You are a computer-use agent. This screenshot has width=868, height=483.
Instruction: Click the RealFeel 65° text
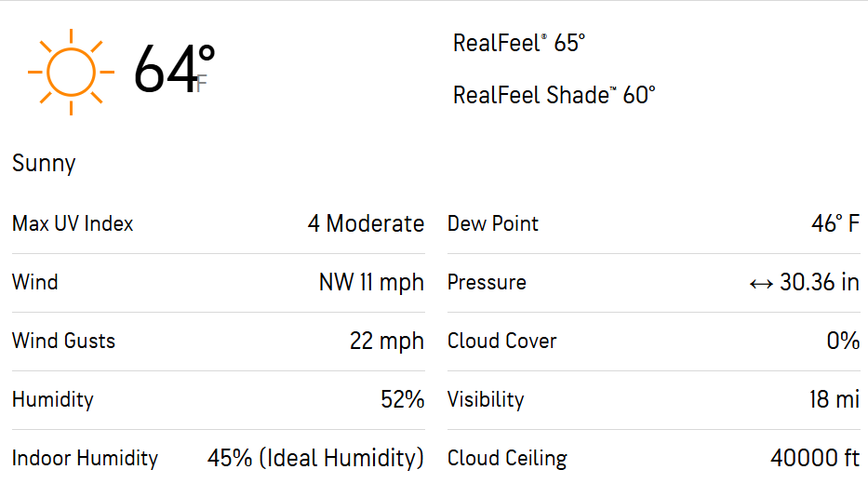(x=519, y=43)
